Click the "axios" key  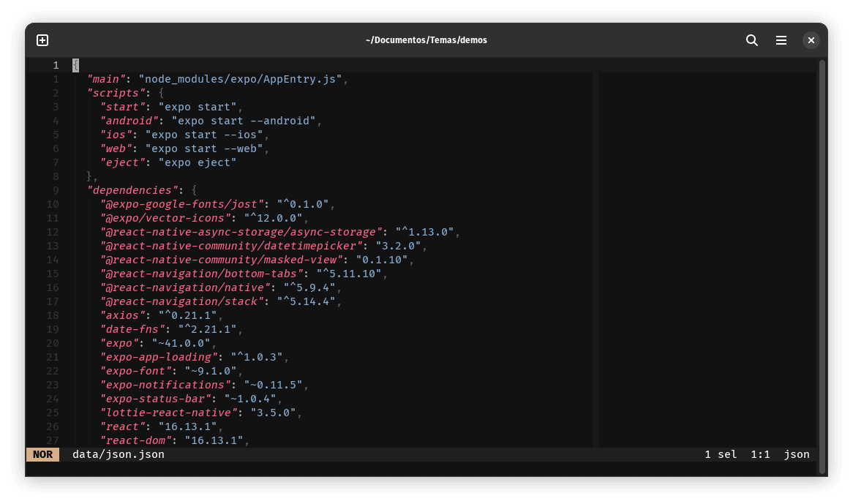coord(122,315)
